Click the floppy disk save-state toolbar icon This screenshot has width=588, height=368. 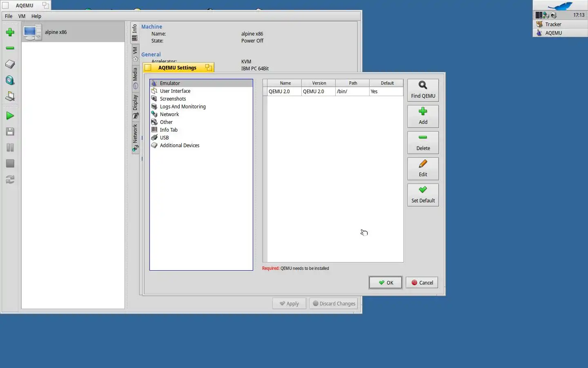10,132
